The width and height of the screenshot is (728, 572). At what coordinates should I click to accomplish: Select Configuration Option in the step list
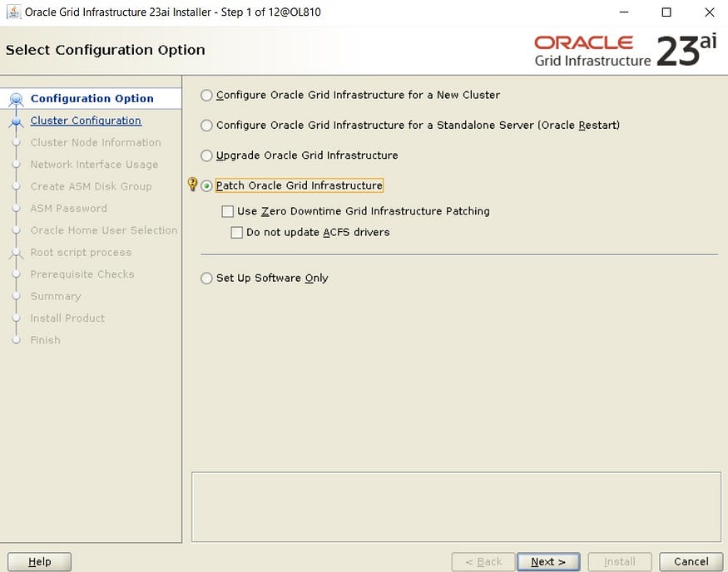pos(92,99)
